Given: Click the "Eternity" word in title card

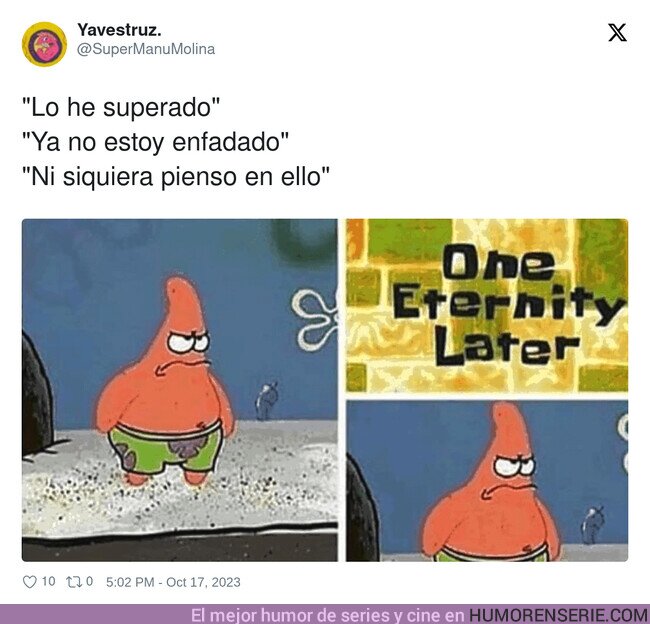Looking at the screenshot, I should (x=508, y=305).
